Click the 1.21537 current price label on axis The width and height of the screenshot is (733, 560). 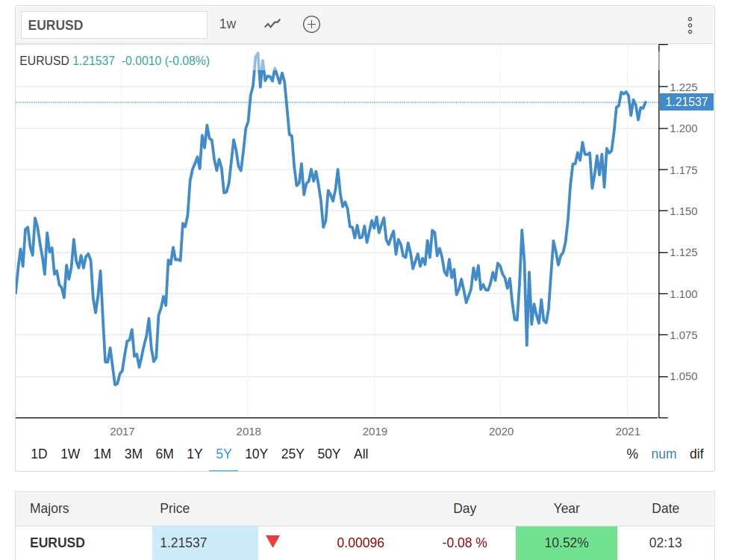(687, 102)
